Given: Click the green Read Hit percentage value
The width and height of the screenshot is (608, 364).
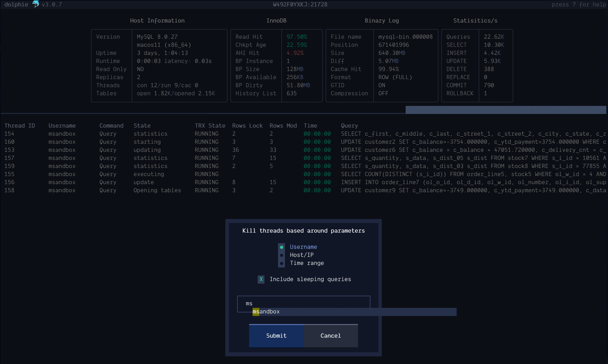Looking at the screenshot, I should (x=297, y=37).
